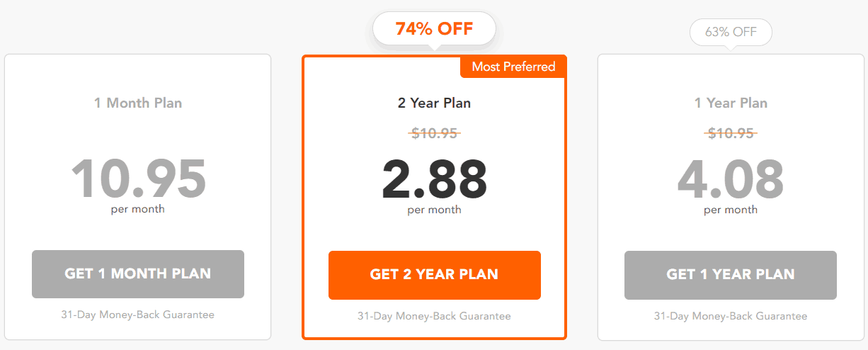Click the GET 1 MONTH PLAN button
The width and height of the screenshot is (868, 350).
[138, 274]
